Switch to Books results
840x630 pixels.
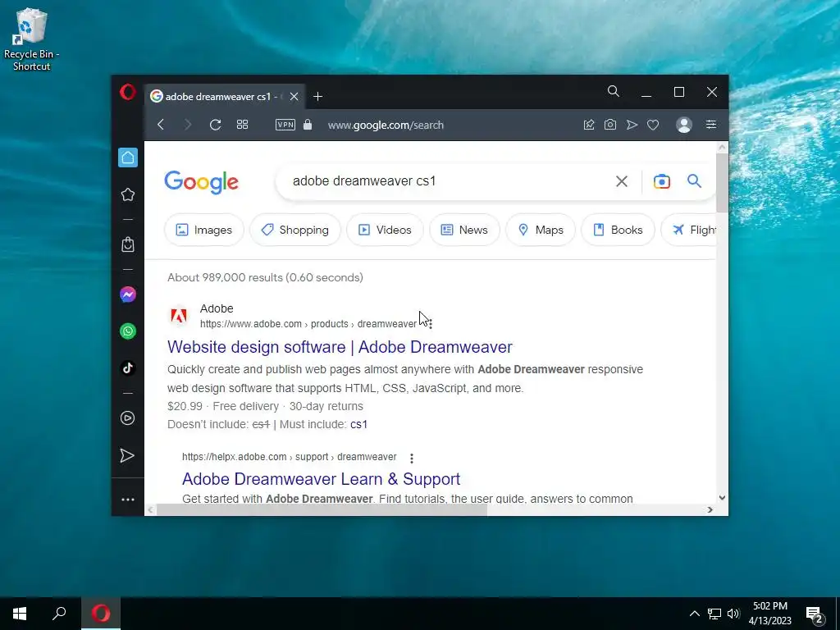619,230
